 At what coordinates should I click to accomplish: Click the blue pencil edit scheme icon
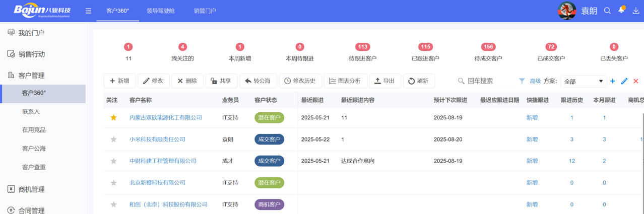(624, 81)
